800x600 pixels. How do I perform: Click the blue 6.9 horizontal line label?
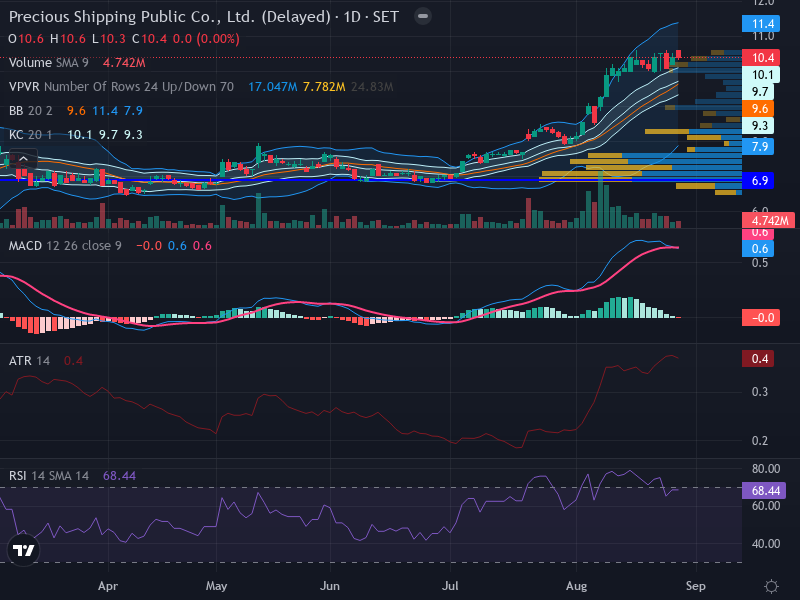tap(758, 181)
